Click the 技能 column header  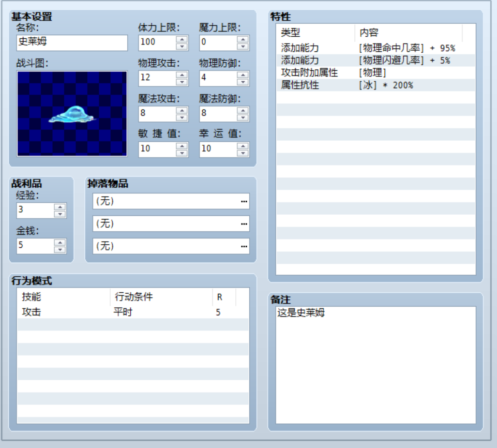pyautogui.click(x=63, y=297)
